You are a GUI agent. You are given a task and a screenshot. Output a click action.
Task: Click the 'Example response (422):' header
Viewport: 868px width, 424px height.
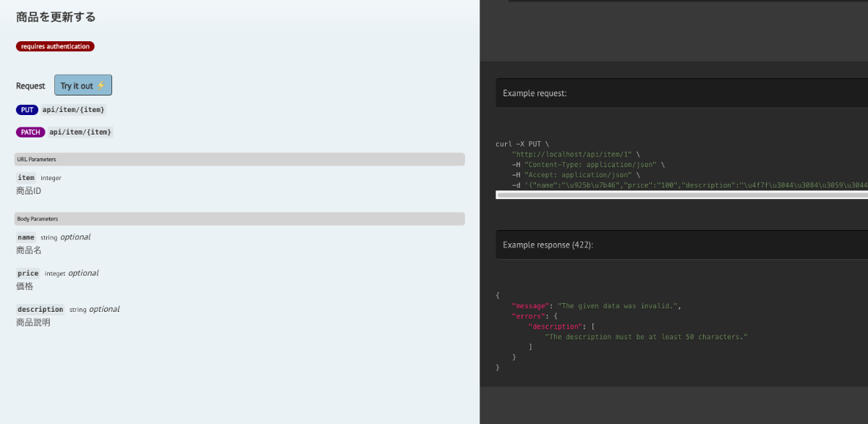(x=681, y=245)
